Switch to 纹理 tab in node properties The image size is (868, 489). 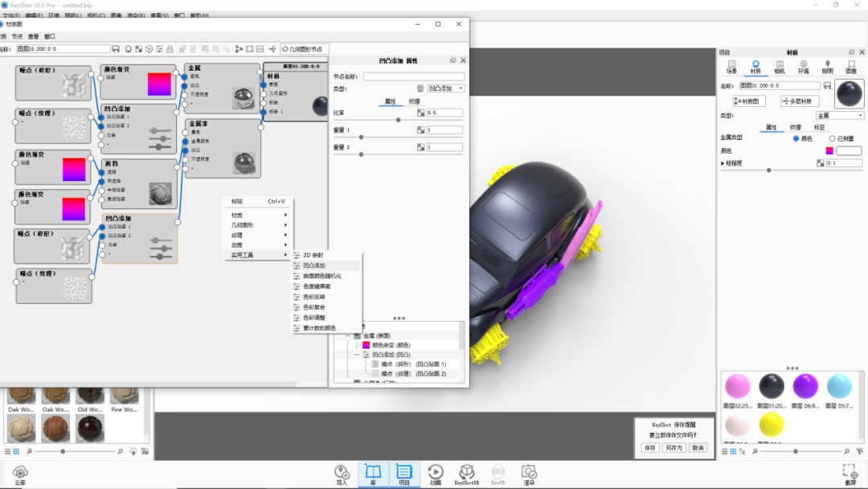tap(414, 101)
